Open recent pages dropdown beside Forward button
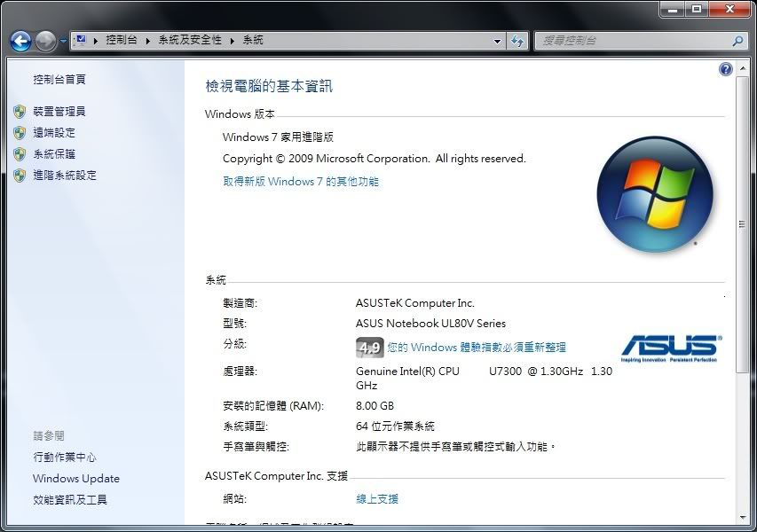Screen dimensions: 757x532 pos(63,42)
